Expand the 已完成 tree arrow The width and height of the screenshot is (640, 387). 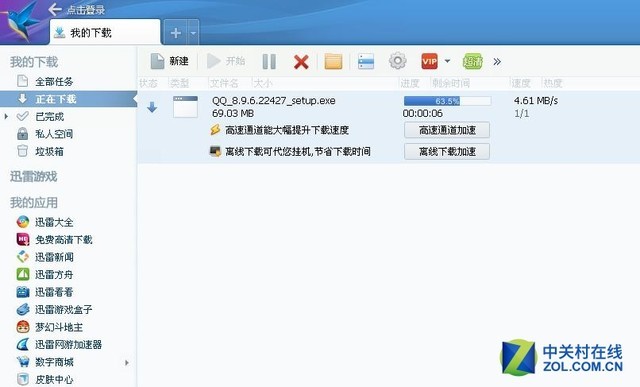coord(6,117)
